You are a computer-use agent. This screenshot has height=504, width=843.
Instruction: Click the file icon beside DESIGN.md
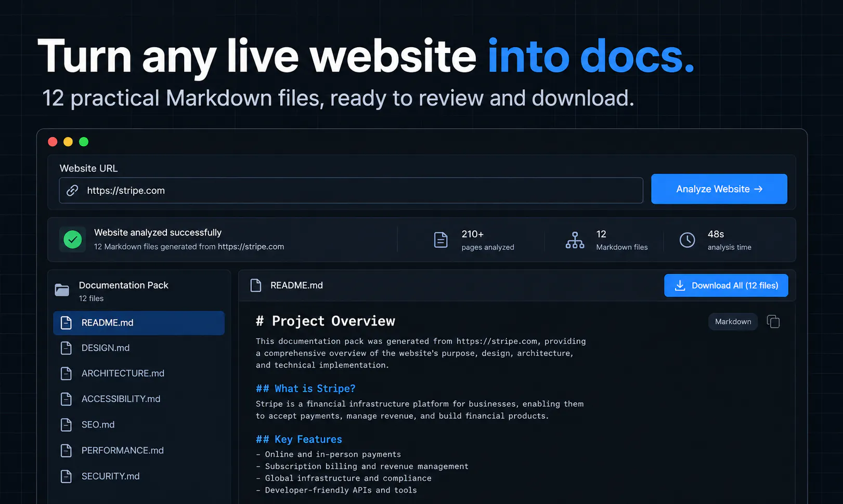point(66,348)
